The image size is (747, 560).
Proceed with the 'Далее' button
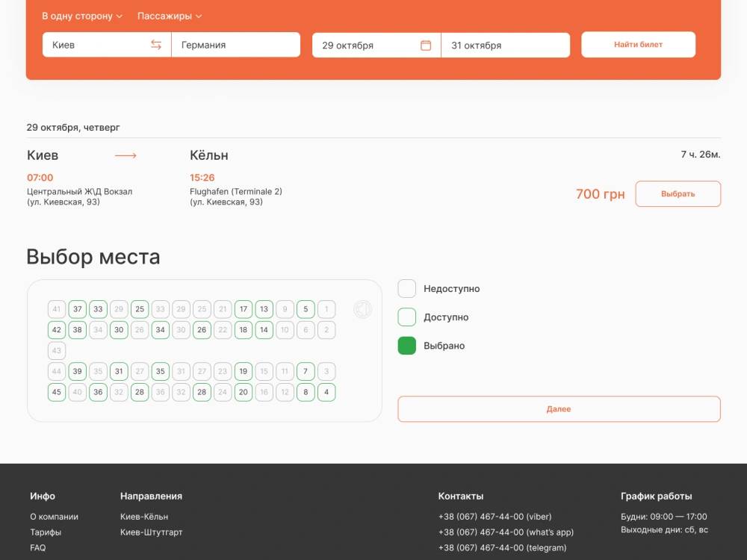click(559, 409)
